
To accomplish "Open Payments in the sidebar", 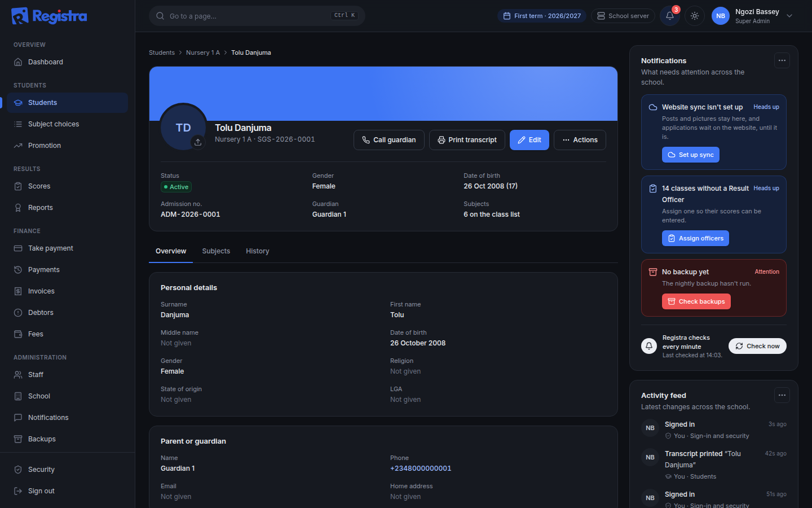I will [x=67, y=270].
